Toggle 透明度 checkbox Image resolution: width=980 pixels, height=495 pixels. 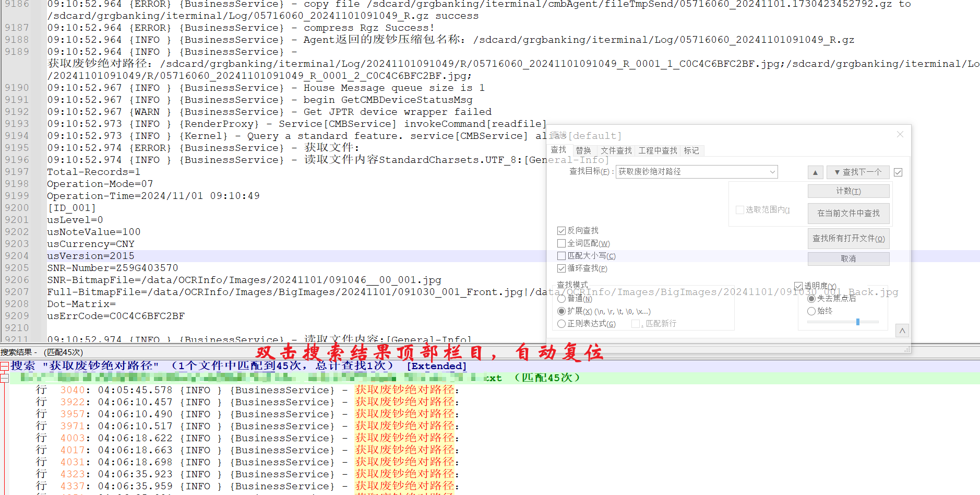pyautogui.click(x=798, y=286)
